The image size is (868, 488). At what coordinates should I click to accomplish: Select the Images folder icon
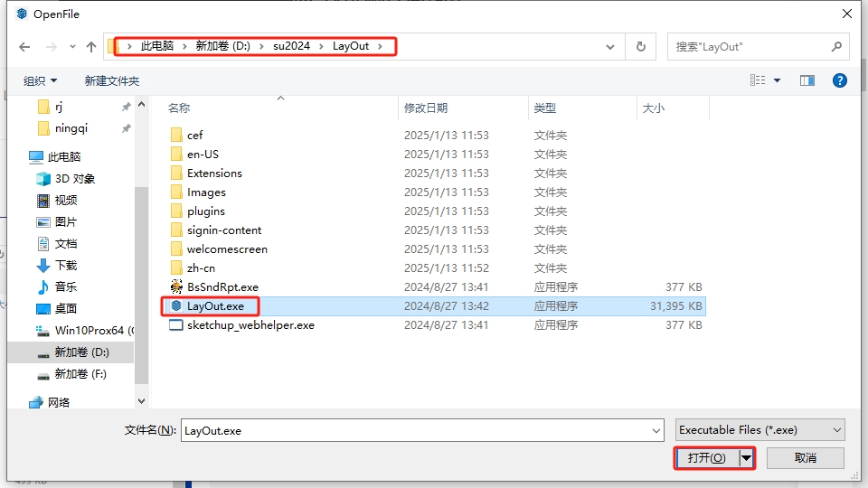tap(176, 192)
